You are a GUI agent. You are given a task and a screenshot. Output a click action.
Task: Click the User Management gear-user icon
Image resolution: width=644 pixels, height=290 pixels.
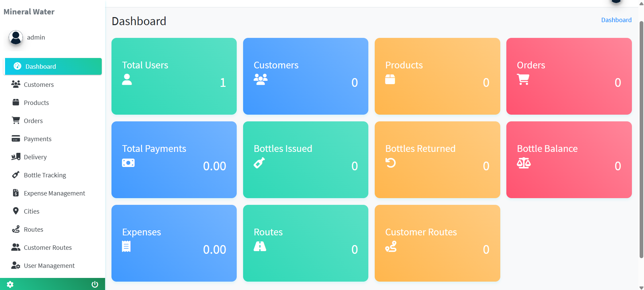click(16, 265)
